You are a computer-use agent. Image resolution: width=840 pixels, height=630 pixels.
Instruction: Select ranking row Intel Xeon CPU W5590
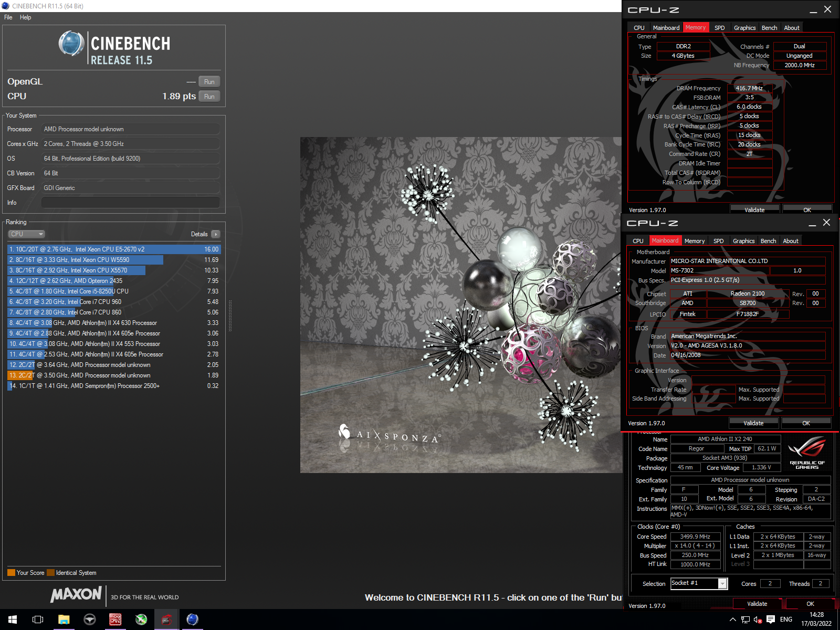114,260
